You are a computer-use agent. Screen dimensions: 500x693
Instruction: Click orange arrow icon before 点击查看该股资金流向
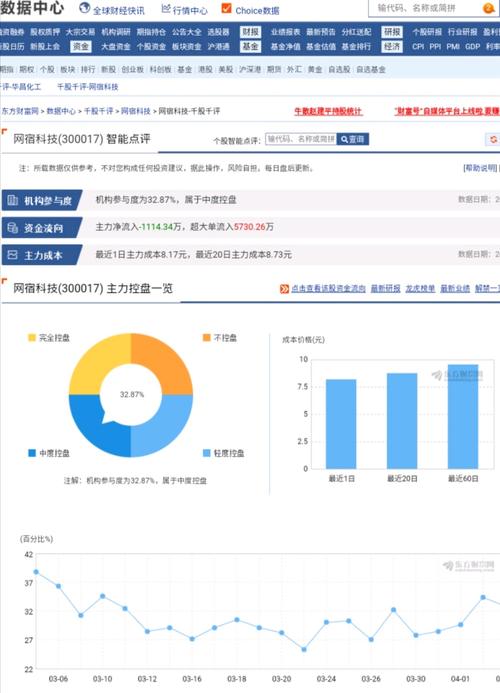pos(284,289)
